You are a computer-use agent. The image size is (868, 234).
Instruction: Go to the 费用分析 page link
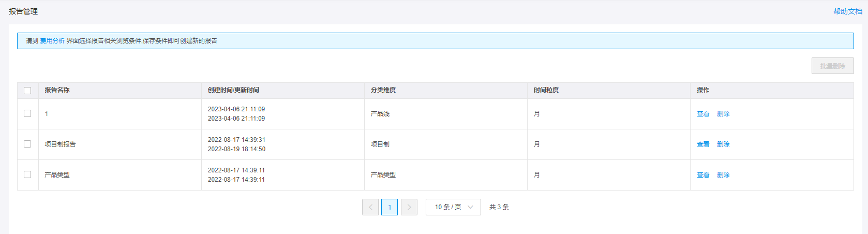(x=52, y=41)
